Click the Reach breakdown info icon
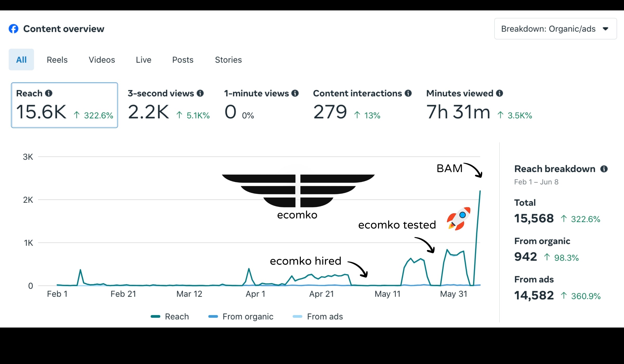The height and width of the screenshot is (364, 624). pyautogui.click(x=604, y=169)
